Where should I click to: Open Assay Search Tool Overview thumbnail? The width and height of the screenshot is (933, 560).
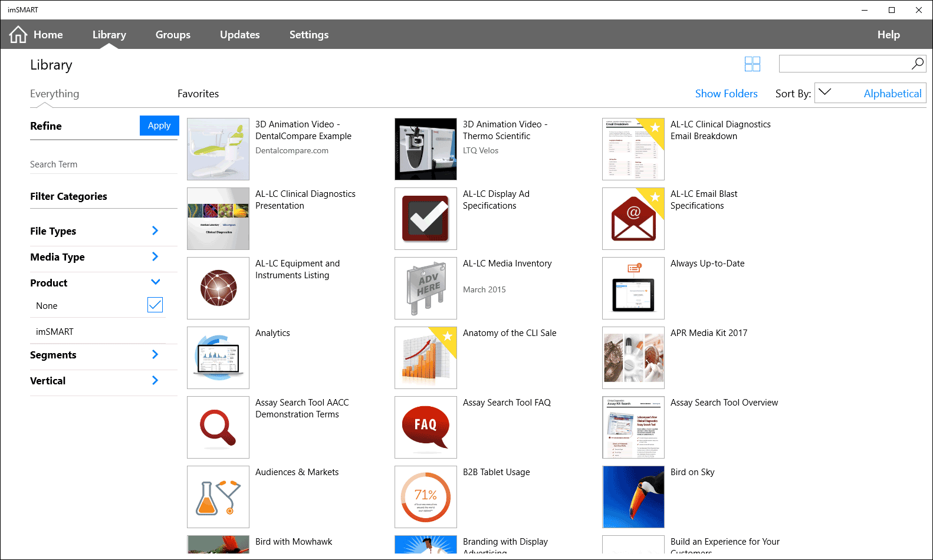633,427
